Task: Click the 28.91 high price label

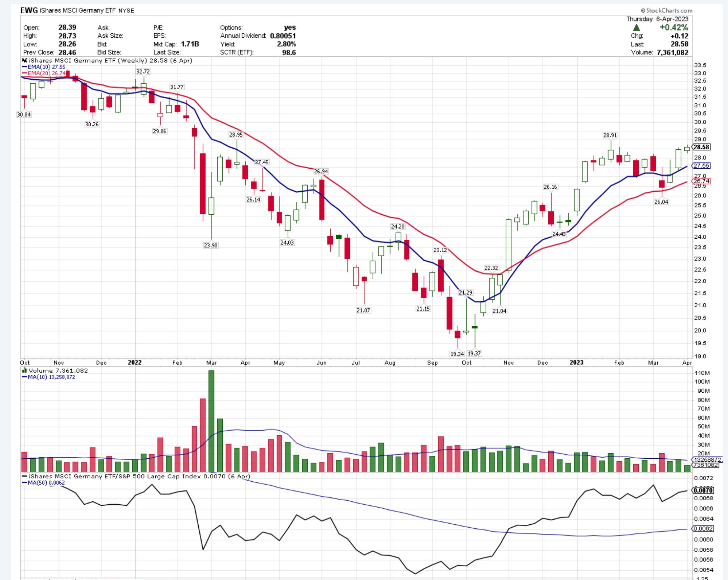Action: tap(610, 135)
